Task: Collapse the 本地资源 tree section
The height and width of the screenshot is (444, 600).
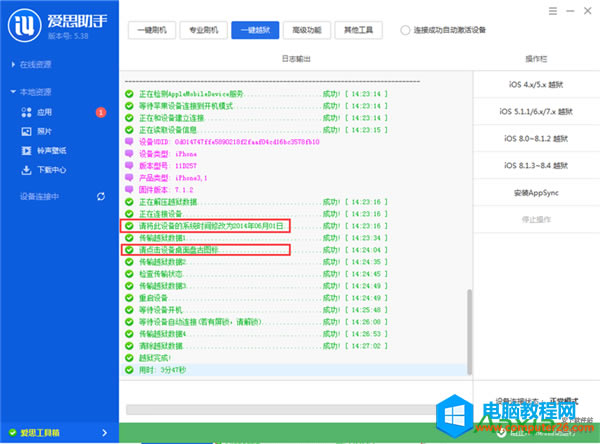Action: point(32,92)
